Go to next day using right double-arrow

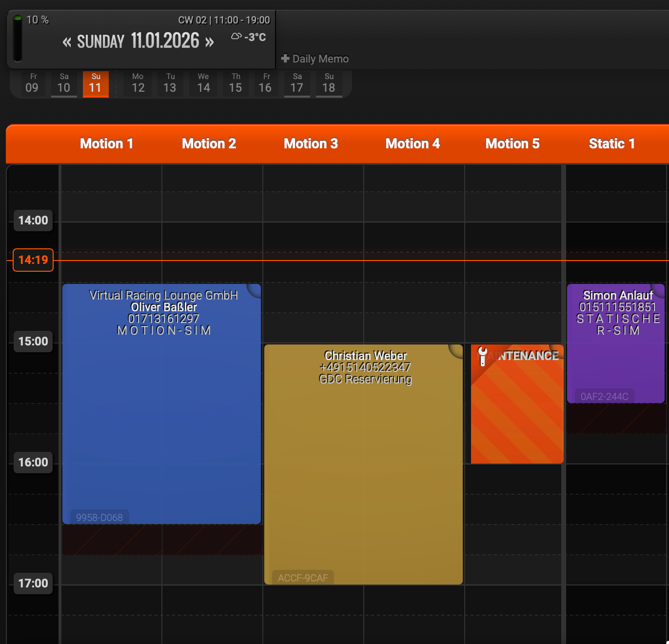click(x=209, y=42)
